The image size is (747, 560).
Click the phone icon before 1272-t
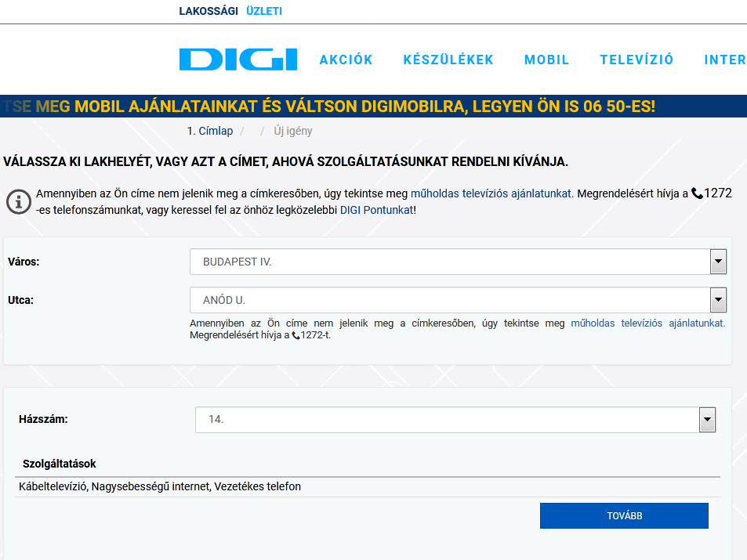pos(296,335)
